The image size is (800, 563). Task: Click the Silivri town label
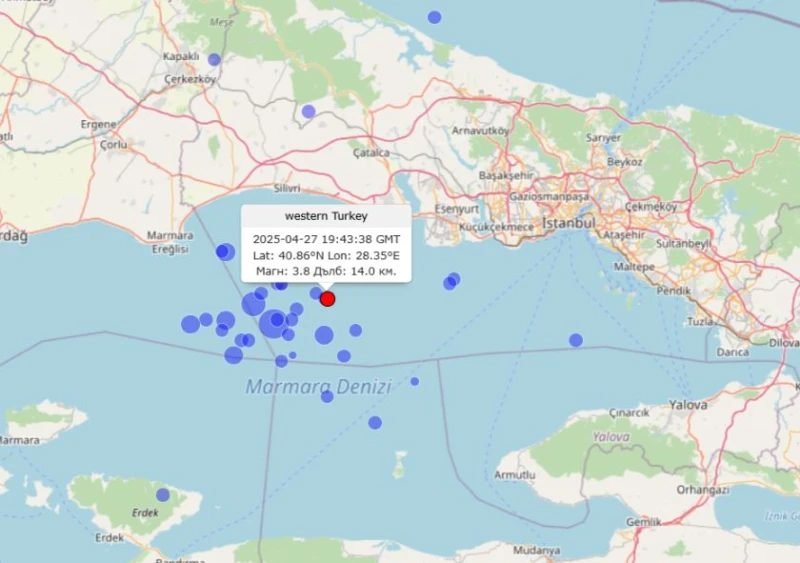click(x=287, y=188)
